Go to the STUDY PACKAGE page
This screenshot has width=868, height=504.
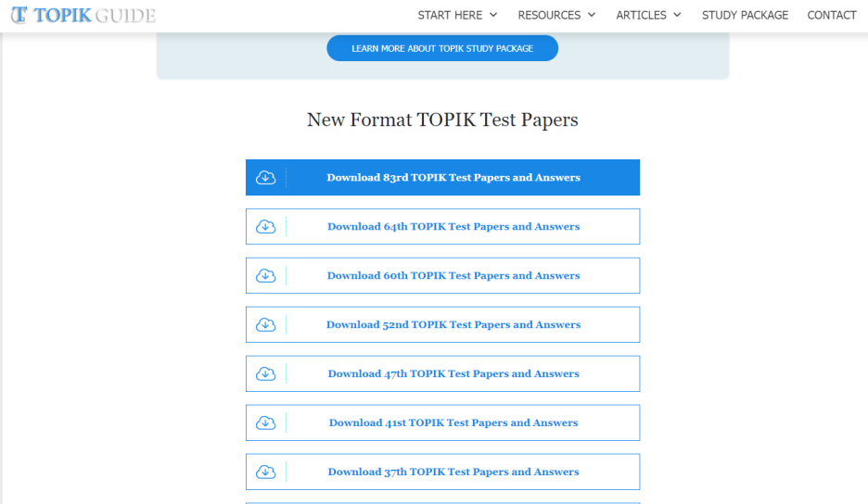745,15
